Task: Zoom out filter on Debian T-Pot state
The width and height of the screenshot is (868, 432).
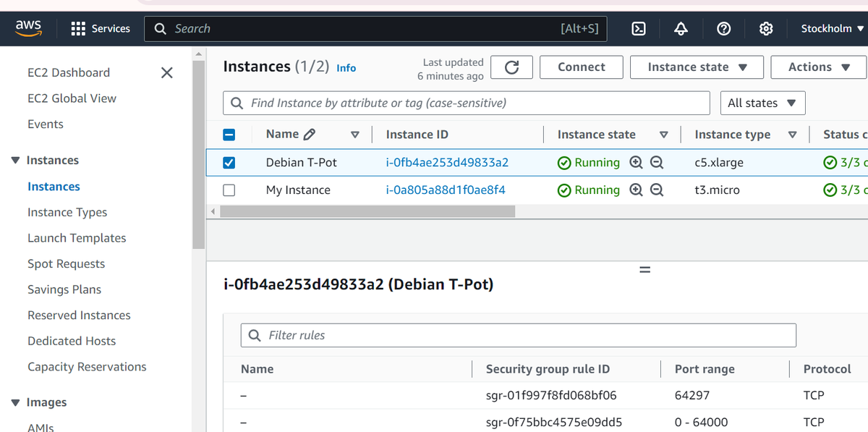Action: [x=656, y=163]
